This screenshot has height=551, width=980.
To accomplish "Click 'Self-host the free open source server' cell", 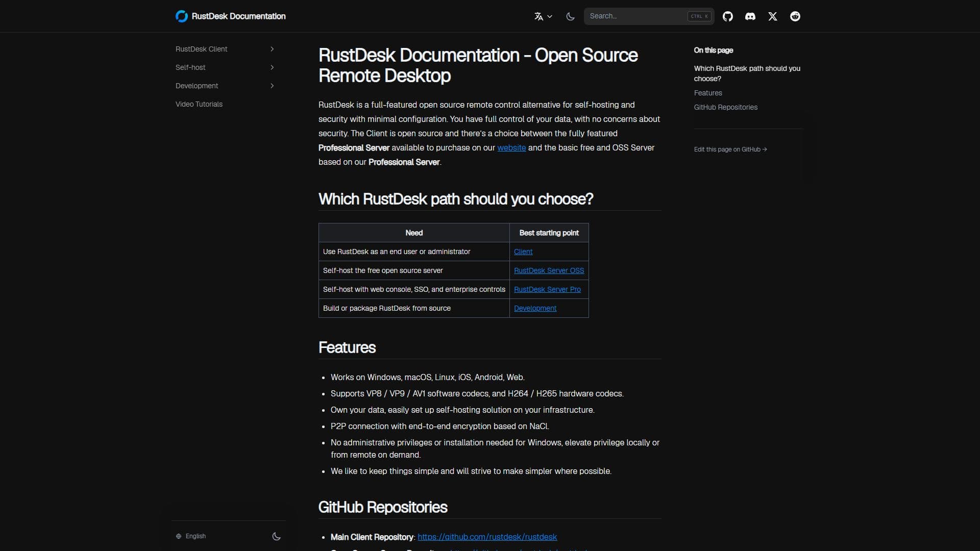I will 414,270.
